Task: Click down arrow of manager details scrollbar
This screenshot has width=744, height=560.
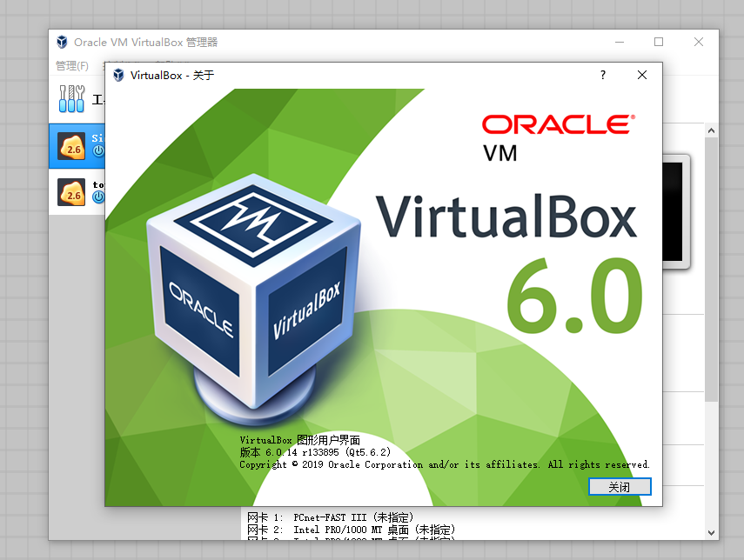Action: (x=711, y=532)
